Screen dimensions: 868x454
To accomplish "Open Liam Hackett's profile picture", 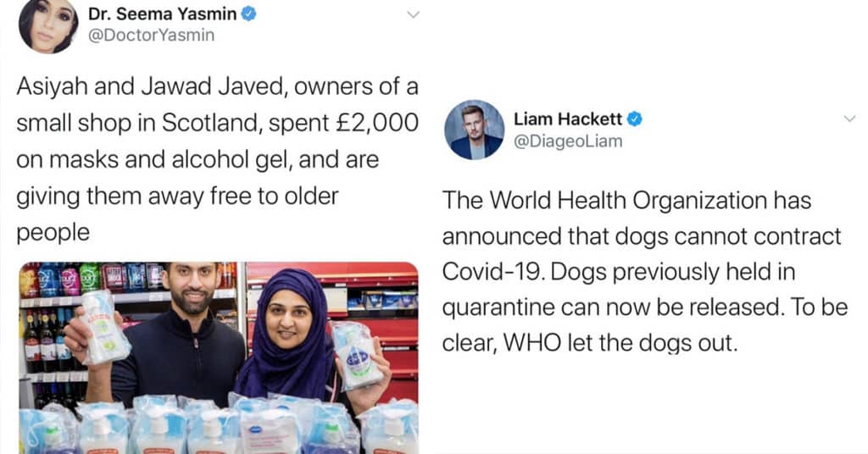I will (475, 130).
